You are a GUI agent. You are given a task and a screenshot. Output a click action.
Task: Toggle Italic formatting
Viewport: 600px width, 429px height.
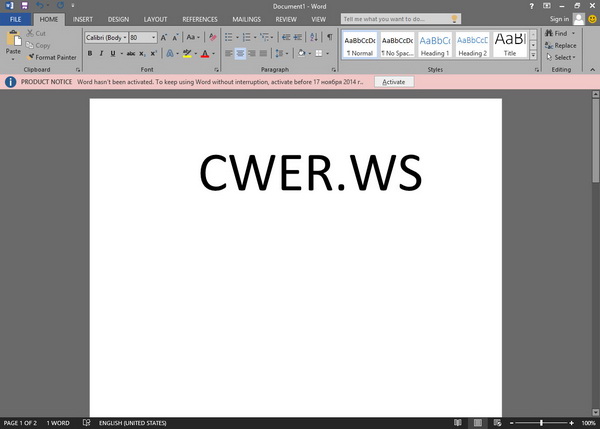click(101, 54)
